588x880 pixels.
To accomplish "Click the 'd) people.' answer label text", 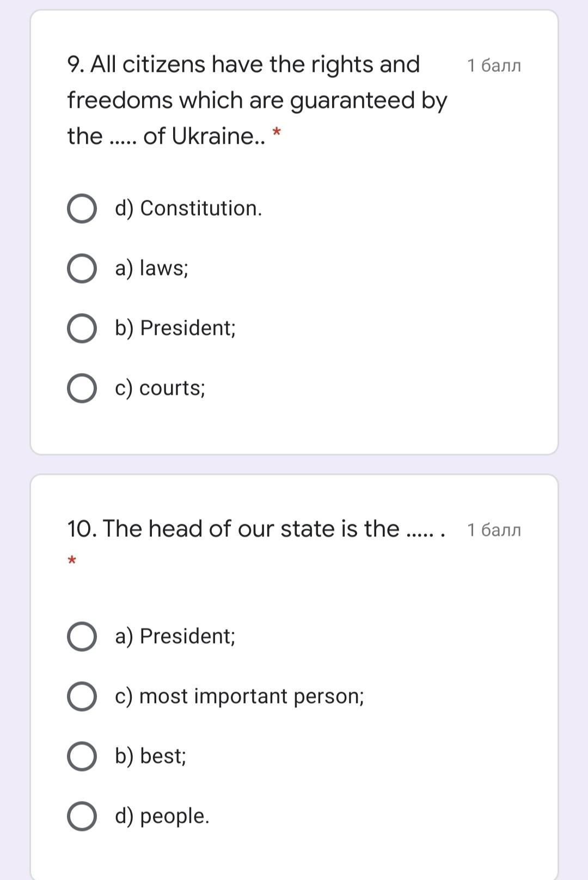I will (x=162, y=816).
